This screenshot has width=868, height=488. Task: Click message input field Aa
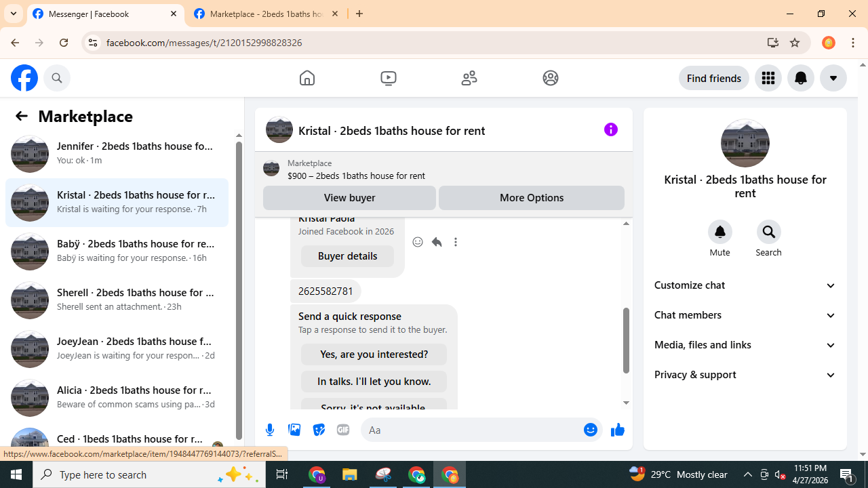coord(471,430)
